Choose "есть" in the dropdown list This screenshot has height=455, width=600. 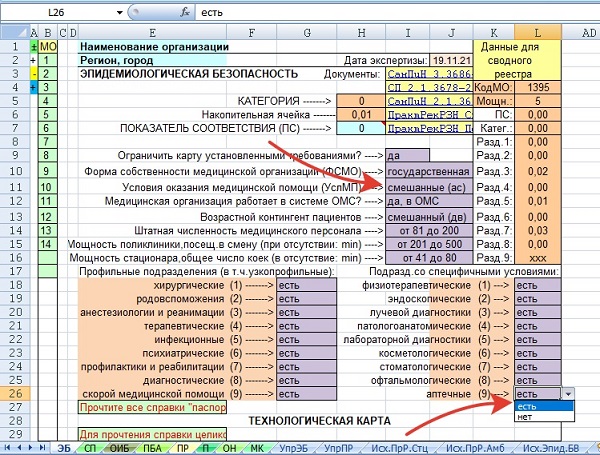[x=544, y=406]
